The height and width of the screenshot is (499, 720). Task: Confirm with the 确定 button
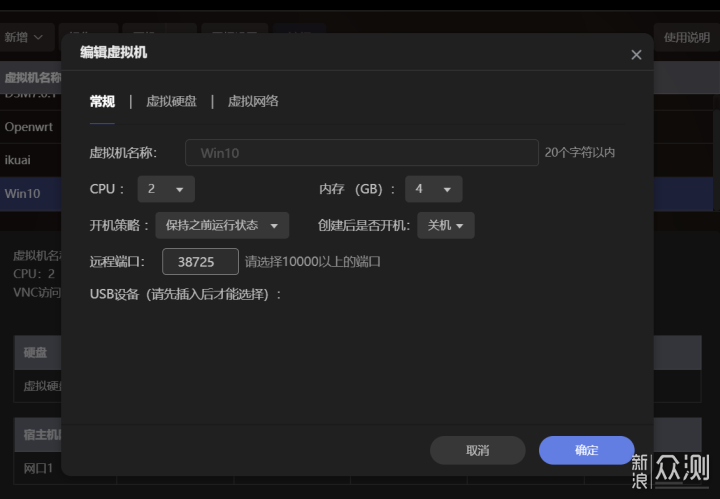click(x=586, y=450)
